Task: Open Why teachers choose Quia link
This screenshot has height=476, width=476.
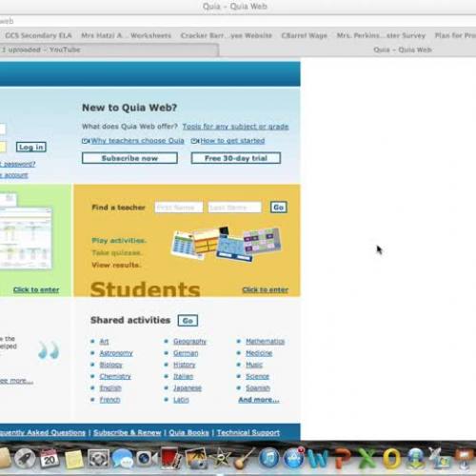Action: (137, 141)
